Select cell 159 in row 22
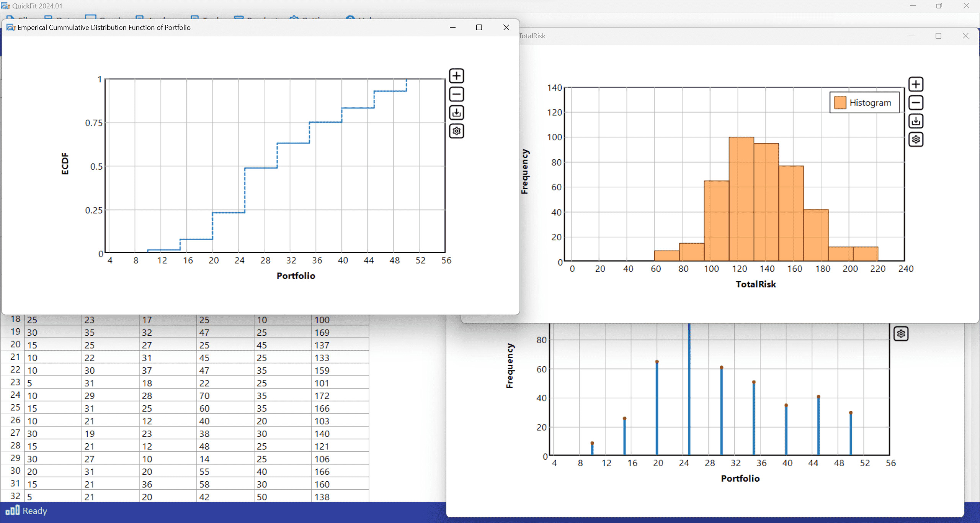The width and height of the screenshot is (980, 523). (340, 371)
